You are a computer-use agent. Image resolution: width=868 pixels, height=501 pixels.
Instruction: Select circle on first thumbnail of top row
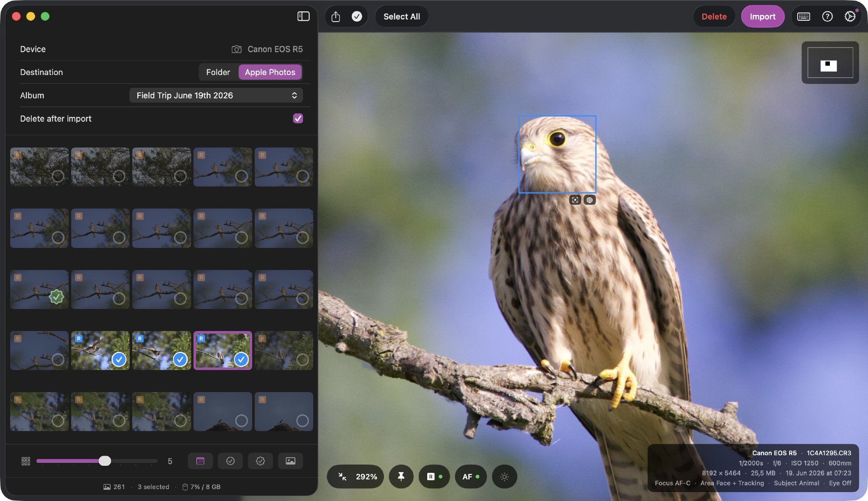click(x=58, y=176)
